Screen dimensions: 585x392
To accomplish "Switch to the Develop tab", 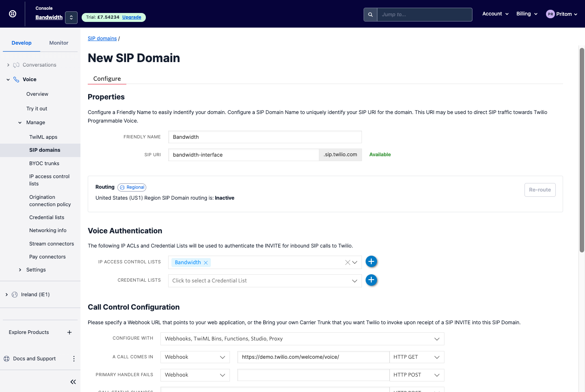I will (22, 43).
